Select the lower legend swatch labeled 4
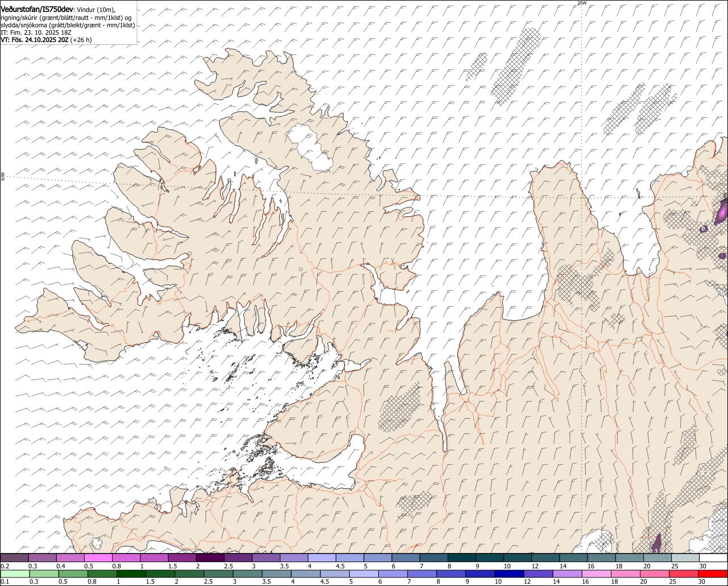This screenshot has width=728, height=586. pos(305,573)
